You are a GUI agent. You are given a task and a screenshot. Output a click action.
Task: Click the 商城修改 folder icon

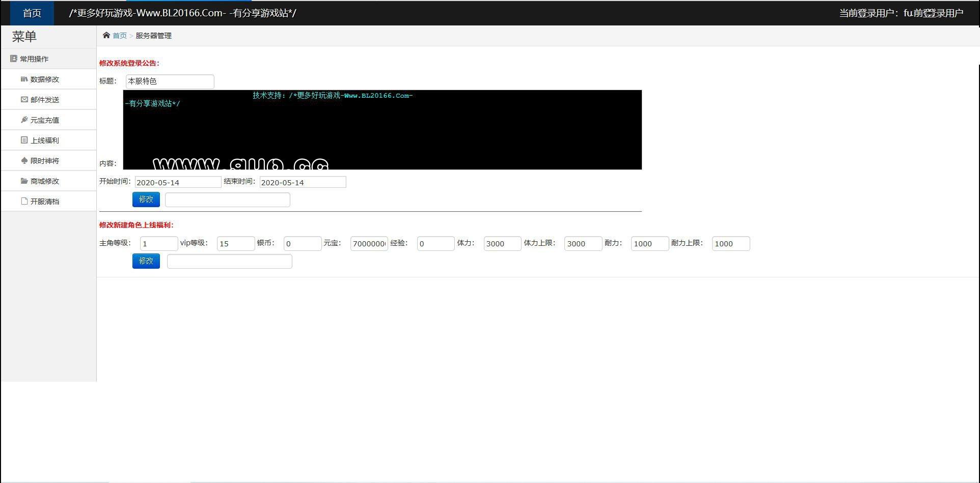[x=24, y=181]
